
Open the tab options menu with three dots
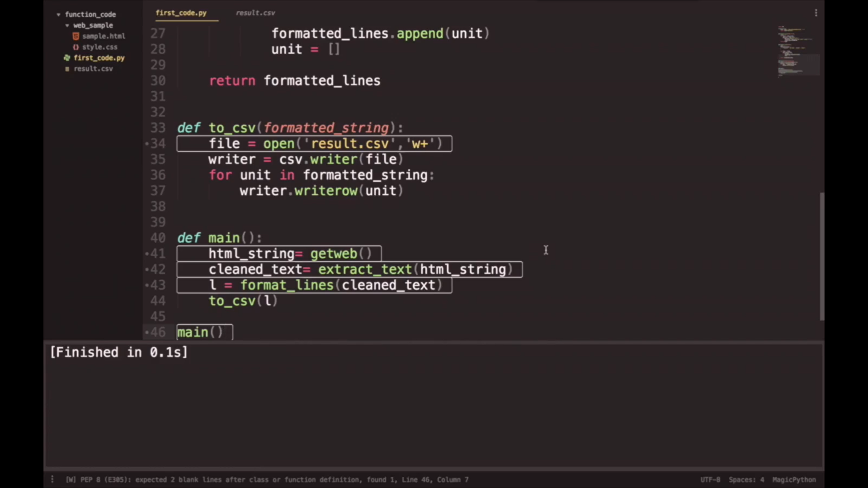click(816, 13)
